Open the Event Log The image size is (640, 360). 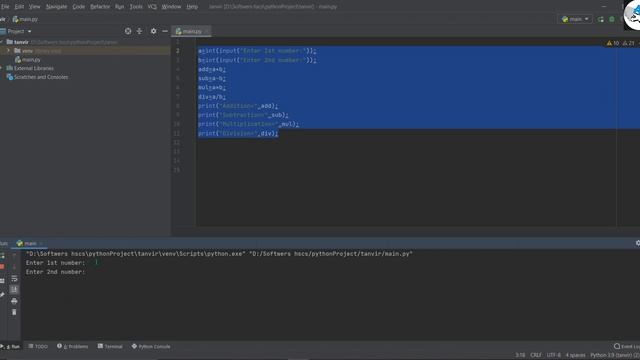pyautogui.click(x=627, y=347)
